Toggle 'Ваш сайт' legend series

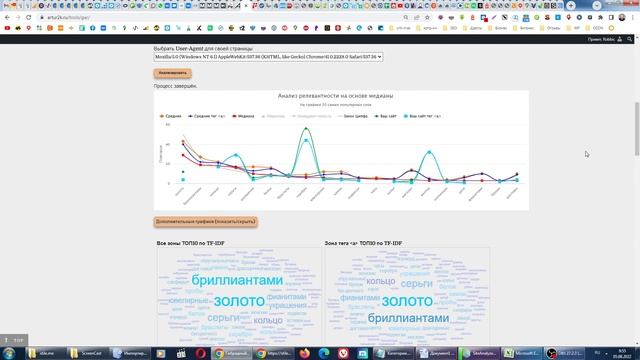(386, 116)
